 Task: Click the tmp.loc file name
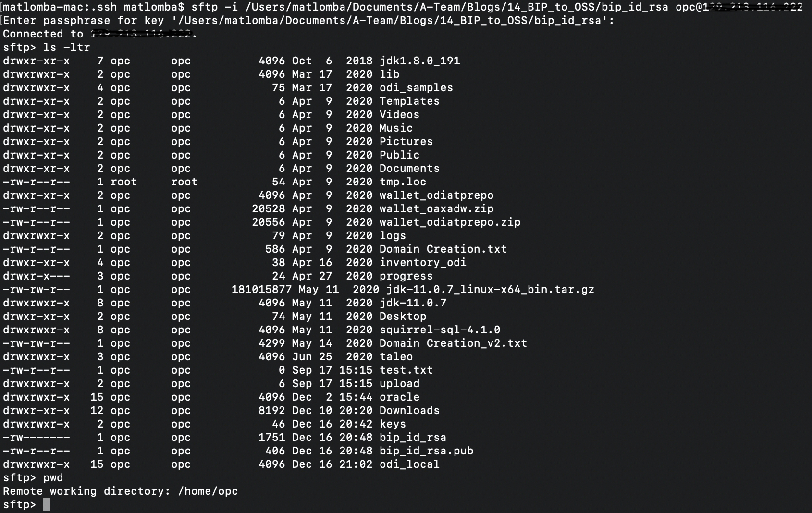click(x=403, y=182)
